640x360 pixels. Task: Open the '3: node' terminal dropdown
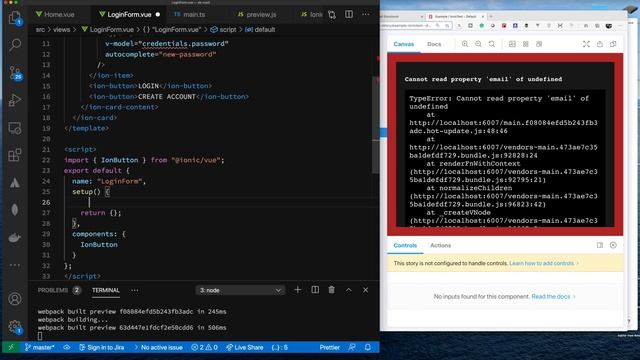pos(240,290)
